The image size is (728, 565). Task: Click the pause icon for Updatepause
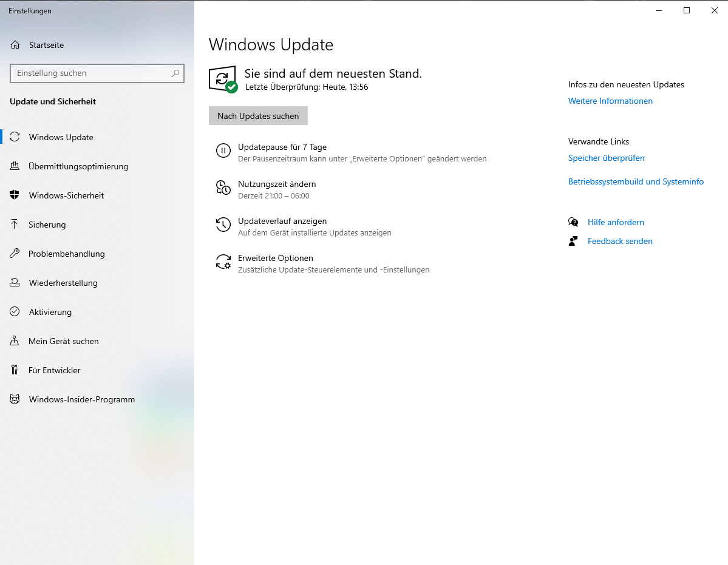[x=223, y=151]
